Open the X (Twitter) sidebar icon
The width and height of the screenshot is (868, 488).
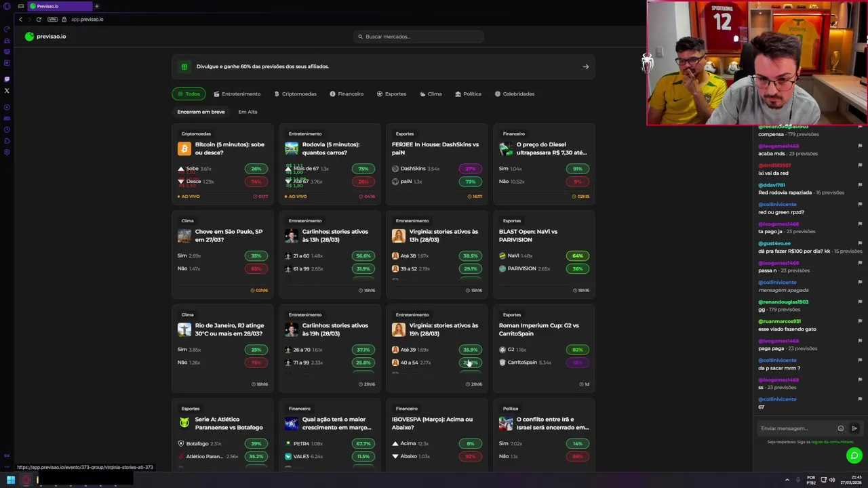(x=7, y=90)
